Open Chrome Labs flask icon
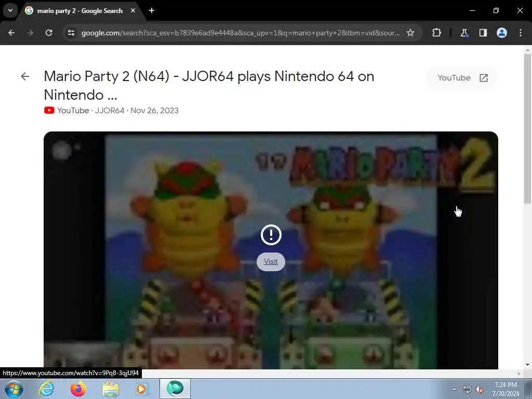 click(x=464, y=33)
